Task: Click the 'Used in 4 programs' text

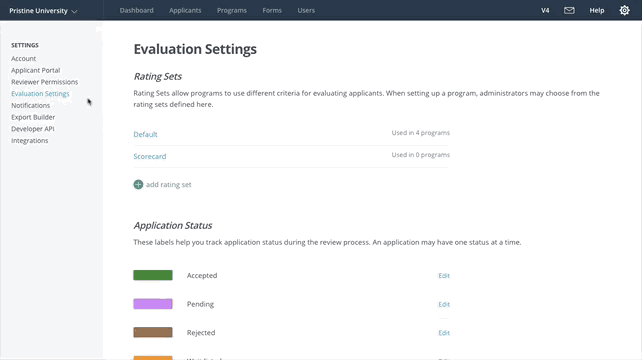Action: [420, 133]
